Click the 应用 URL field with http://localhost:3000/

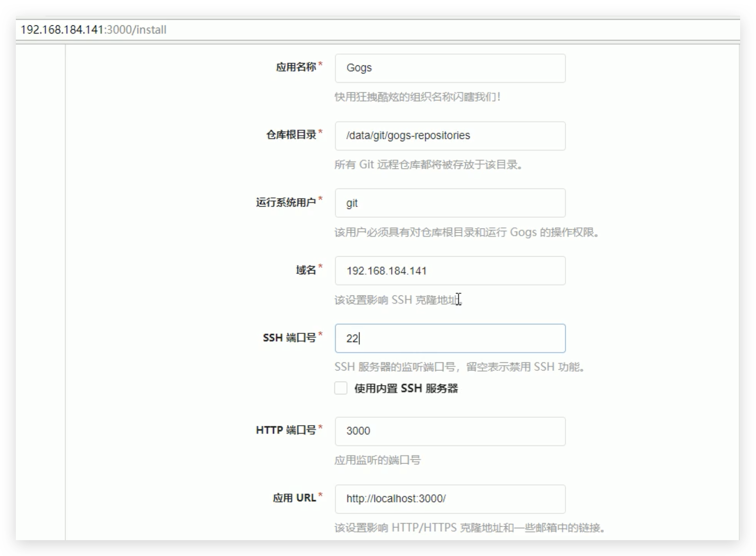tap(450, 499)
